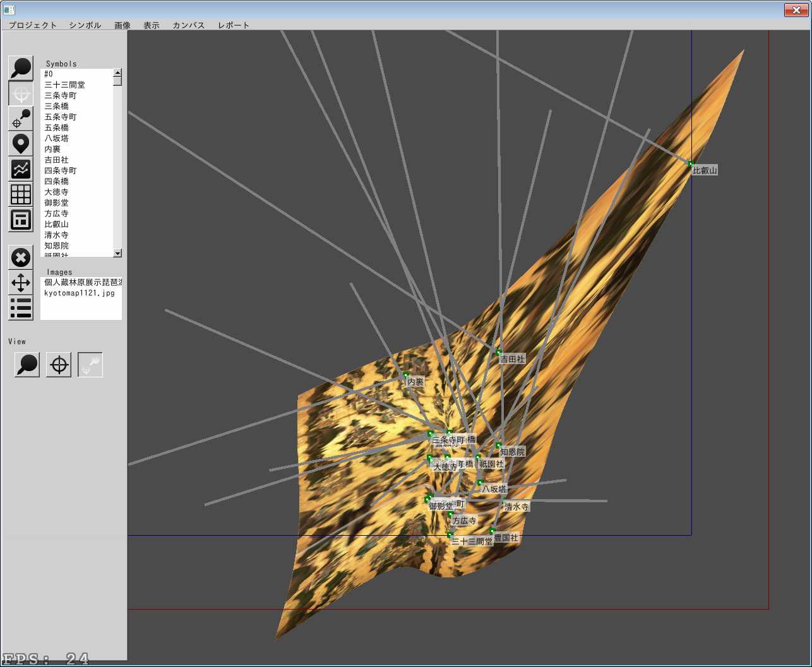The width and height of the screenshot is (812, 667).
Task: Click the 祇園社 label on the map
Action: click(491, 464)
